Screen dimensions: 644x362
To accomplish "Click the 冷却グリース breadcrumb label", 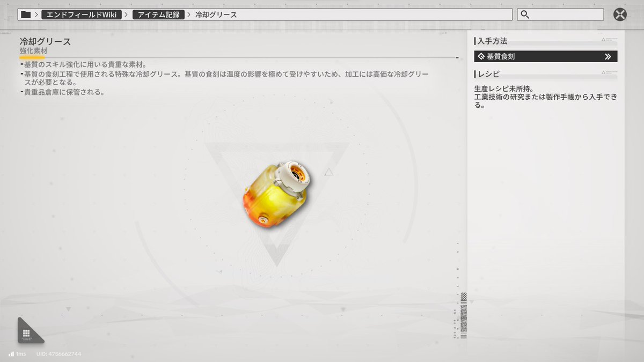I will [x=217, y=14].
